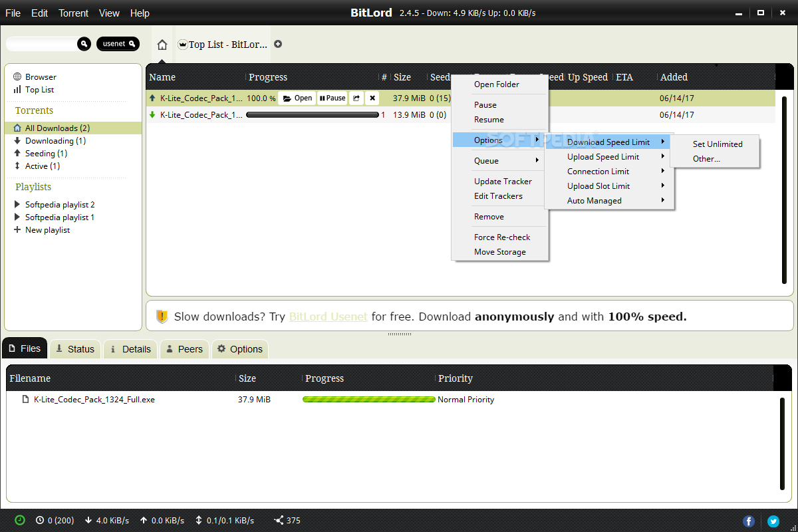
Task: Create a New playlist
Action: [x=42, y=230]
